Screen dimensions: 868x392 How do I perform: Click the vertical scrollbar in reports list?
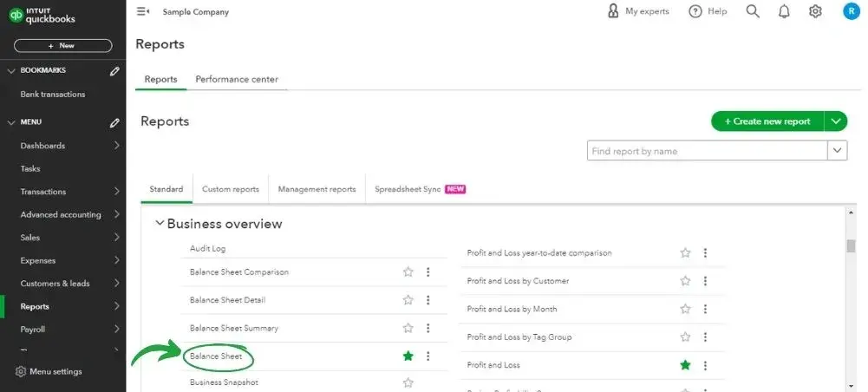click(x=851, y=246)
